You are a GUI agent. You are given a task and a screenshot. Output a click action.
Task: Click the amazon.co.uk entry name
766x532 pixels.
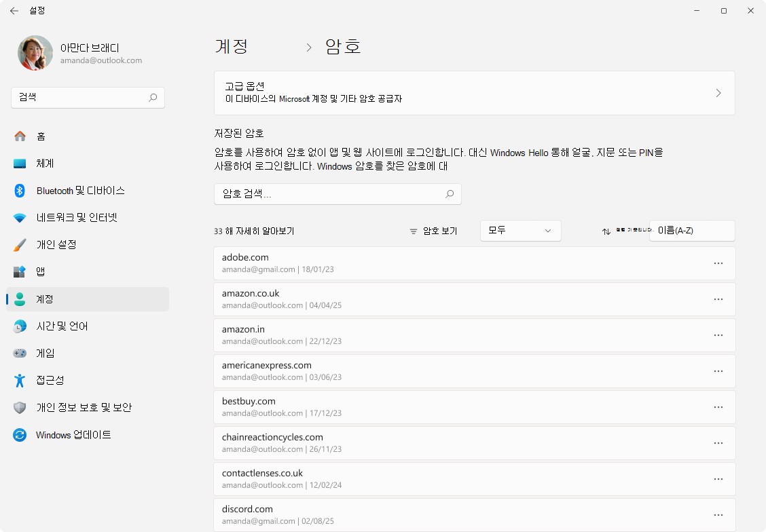pos(251,293)
